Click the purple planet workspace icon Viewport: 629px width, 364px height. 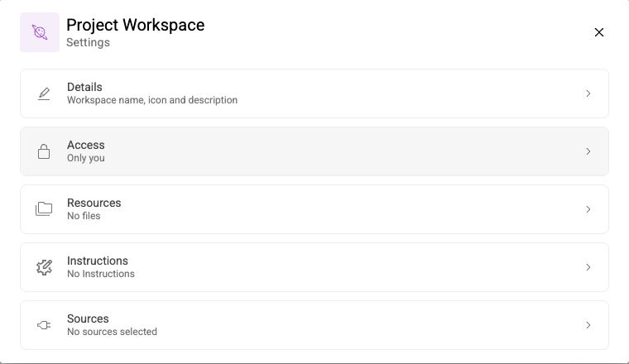40,32
